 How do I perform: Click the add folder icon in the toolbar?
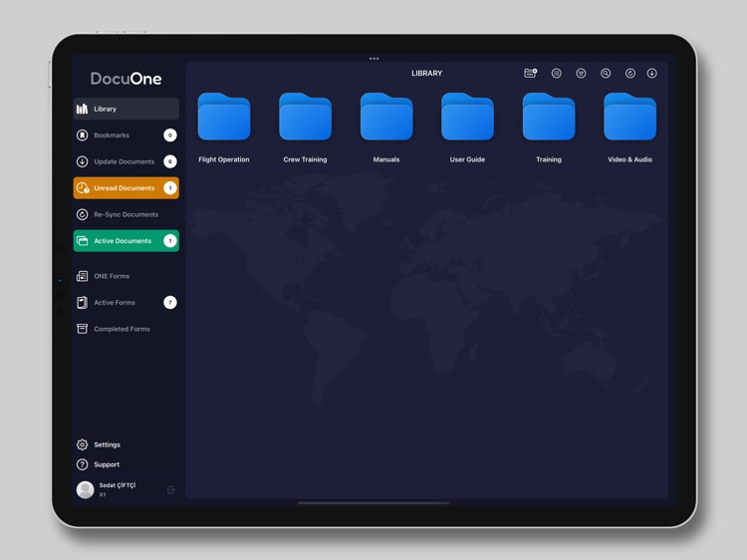530,73
